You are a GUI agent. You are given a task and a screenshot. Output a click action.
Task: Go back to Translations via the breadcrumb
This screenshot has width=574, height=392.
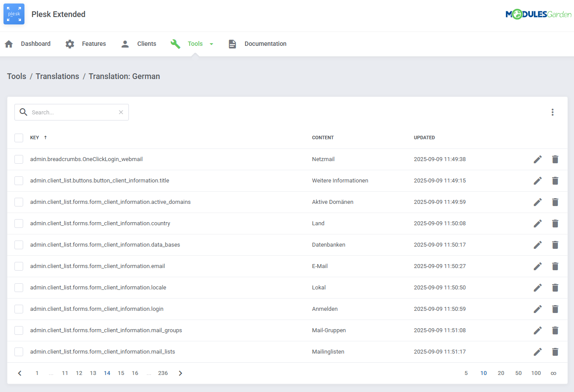[x=57, y=76]
